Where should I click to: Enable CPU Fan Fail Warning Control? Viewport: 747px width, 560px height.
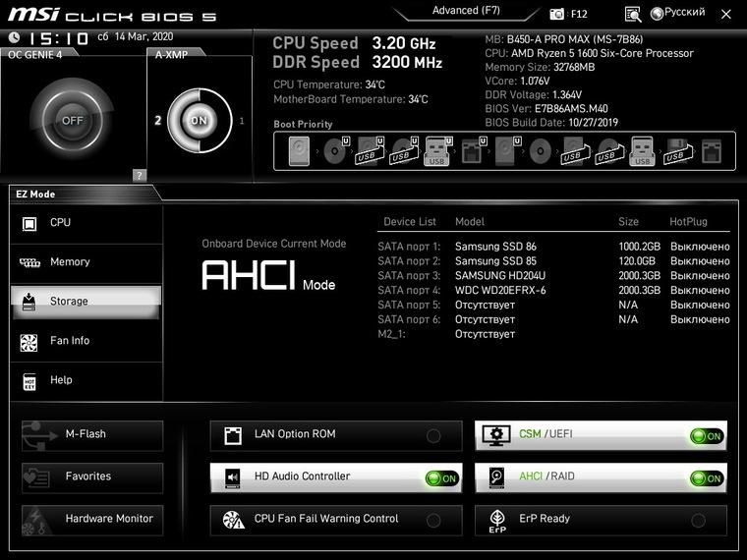[x=336, y=520]
